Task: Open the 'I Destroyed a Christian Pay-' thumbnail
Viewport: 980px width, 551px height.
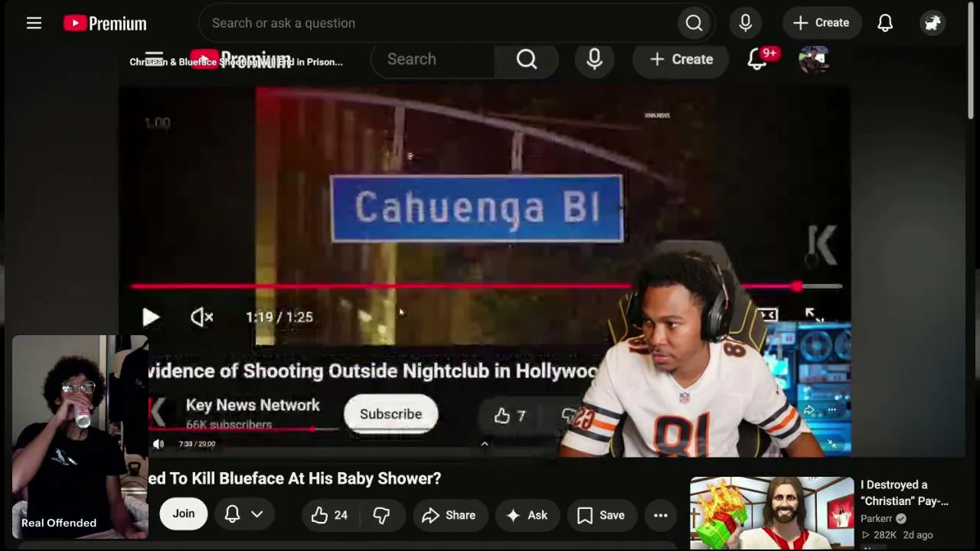Action: pos(772,514)
